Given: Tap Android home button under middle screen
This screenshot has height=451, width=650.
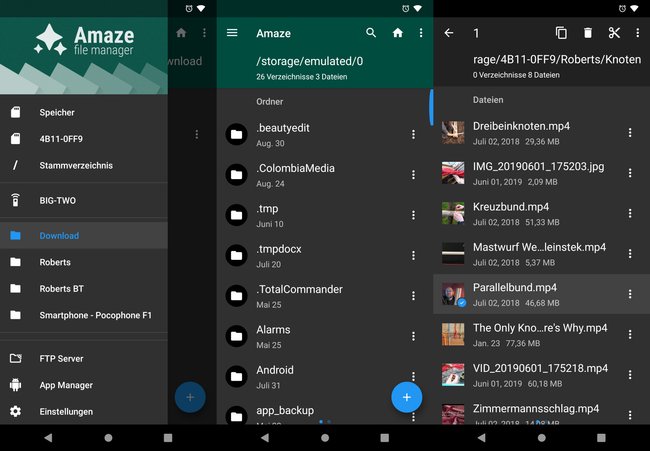Looking at the screenshot, I should tap(325, 438).
